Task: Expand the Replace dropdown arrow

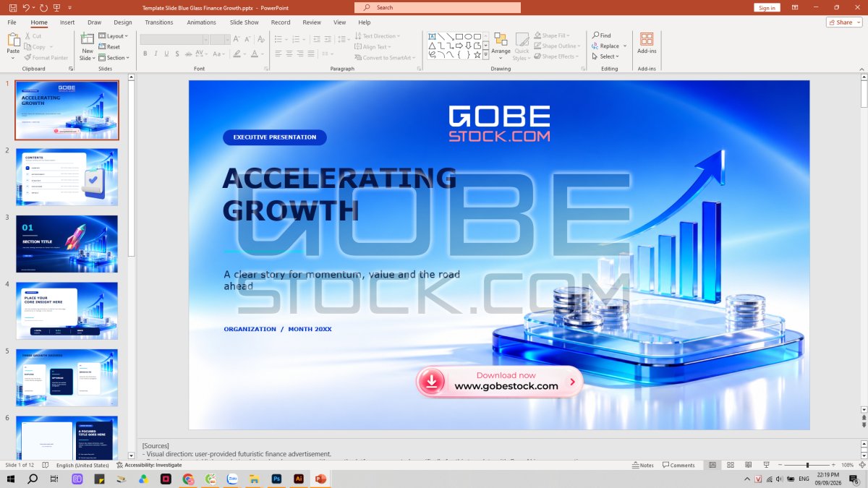Action: 625,46
